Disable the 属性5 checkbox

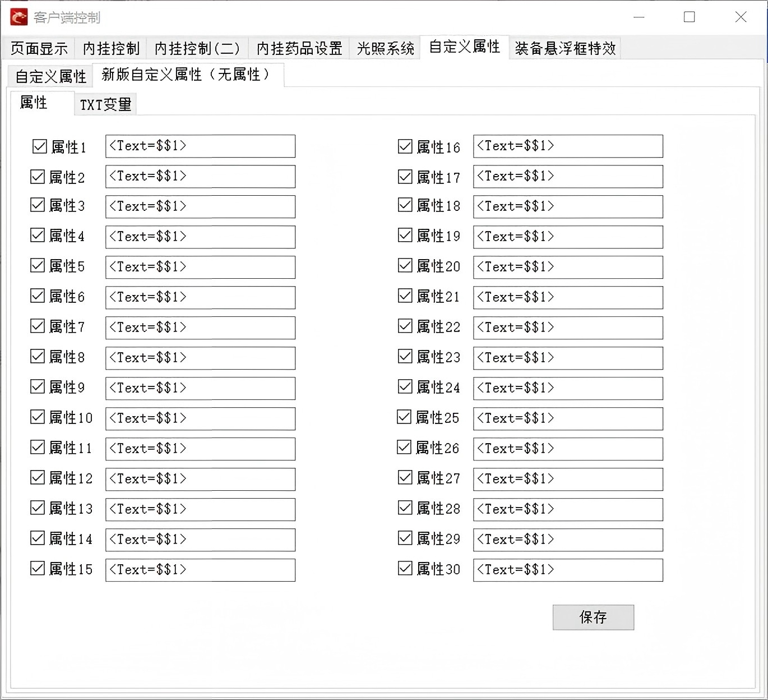(39, 267)
